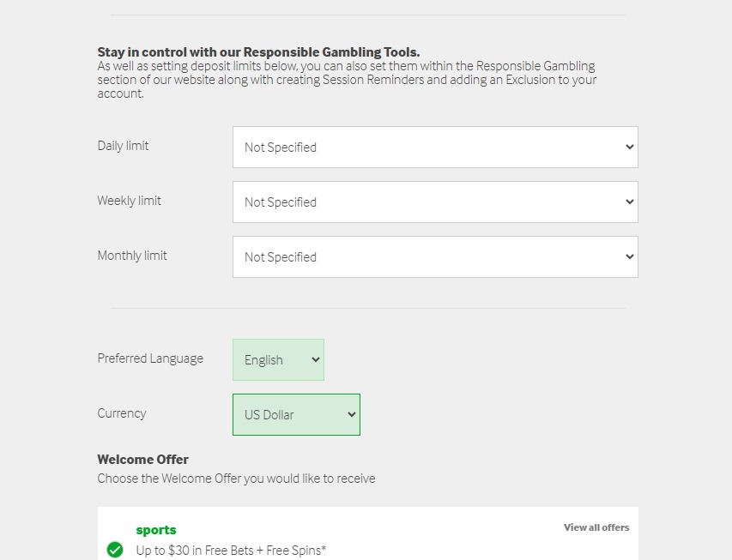Viewport: 732px width, 560px height.
Task: Click the Welcome Offer heading
Action: click(142, 459)
